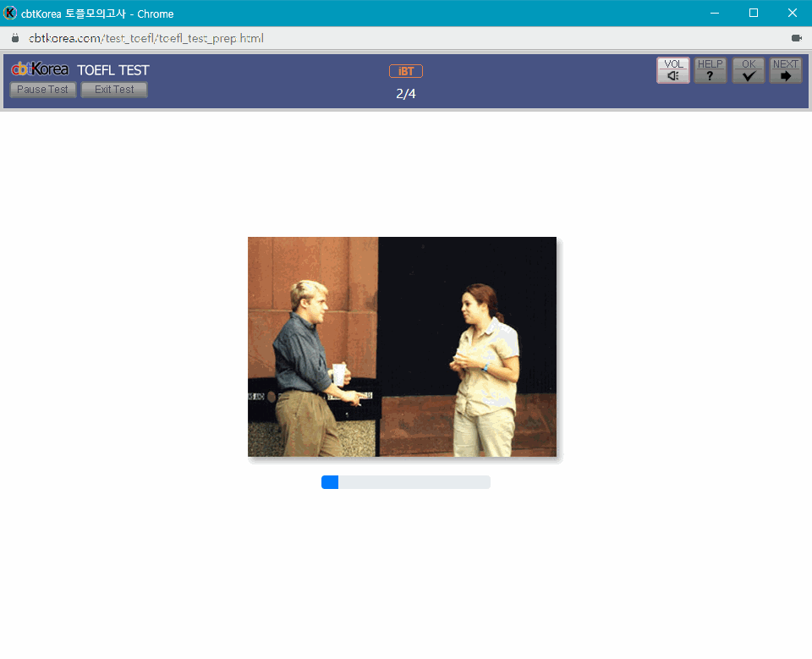Close the Chrome window
Screen dimensions: 812x659
[792, 13]
